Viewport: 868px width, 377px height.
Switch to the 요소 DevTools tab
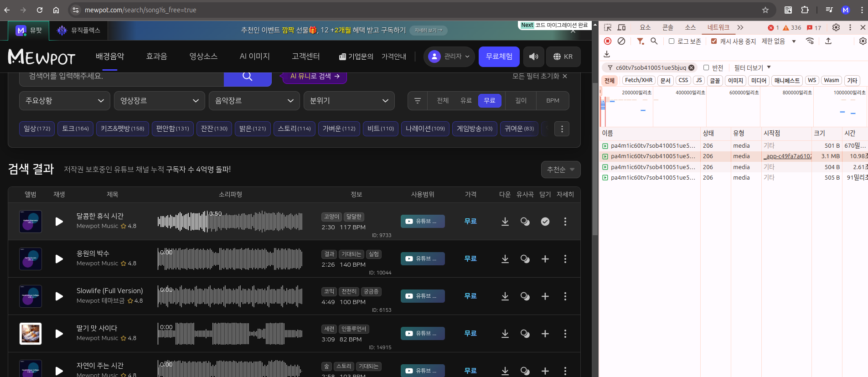[x=645, y=27]
